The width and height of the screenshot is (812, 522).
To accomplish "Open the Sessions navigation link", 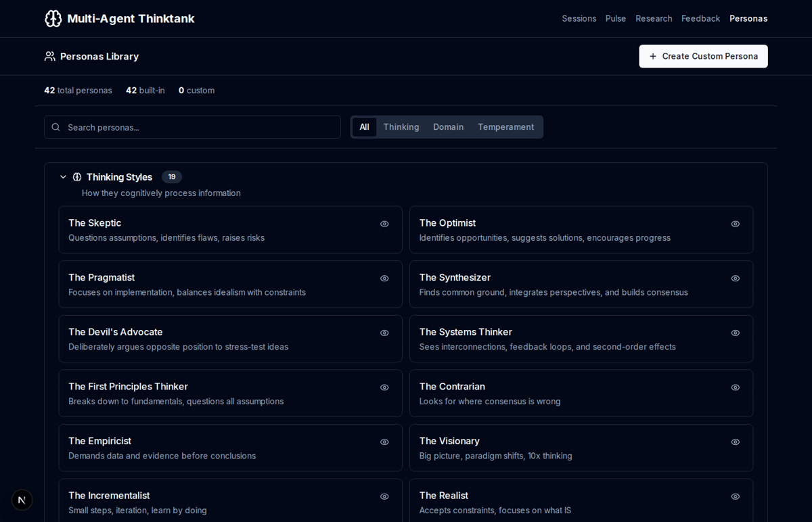I will tap(579, 18).
